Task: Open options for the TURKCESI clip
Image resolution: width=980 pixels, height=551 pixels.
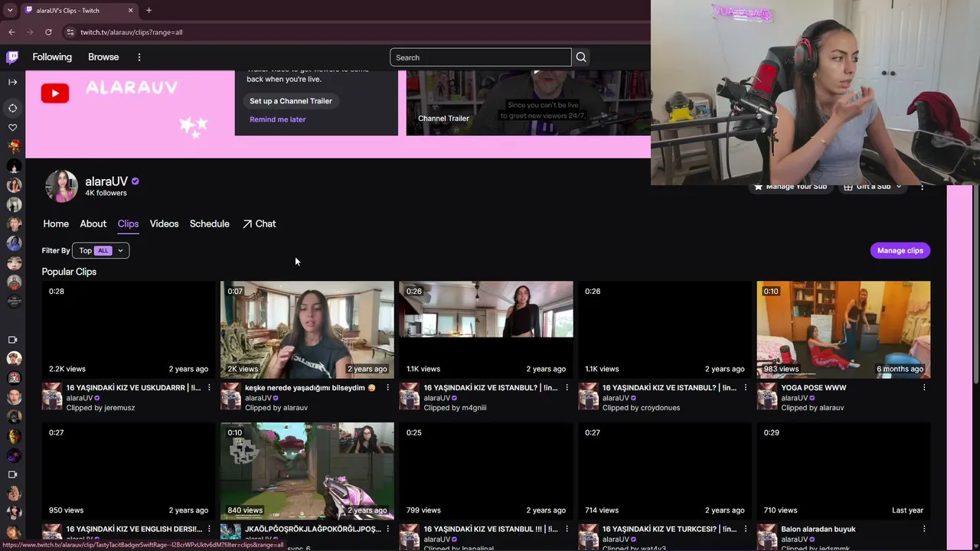Action: point(745,529)
